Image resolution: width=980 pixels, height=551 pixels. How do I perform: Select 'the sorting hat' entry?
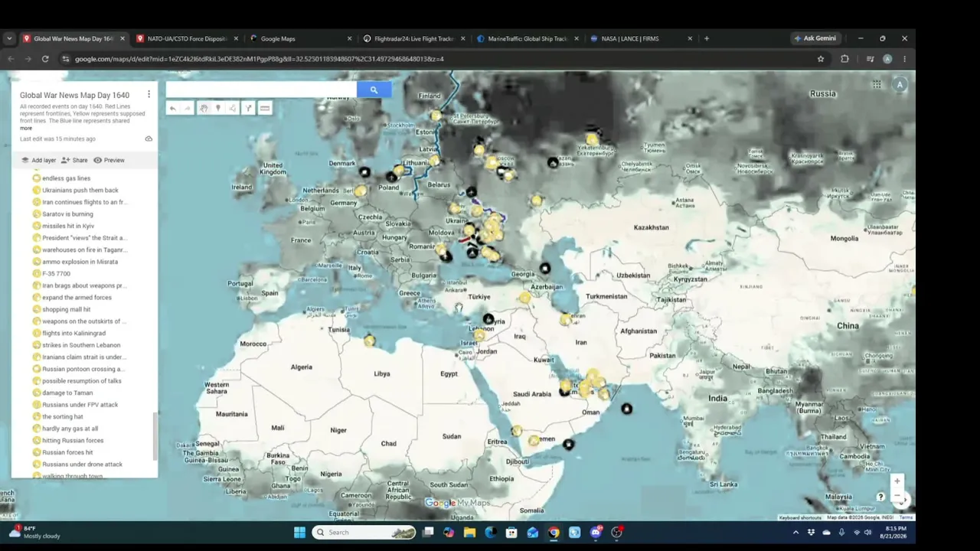coord(63,416)
